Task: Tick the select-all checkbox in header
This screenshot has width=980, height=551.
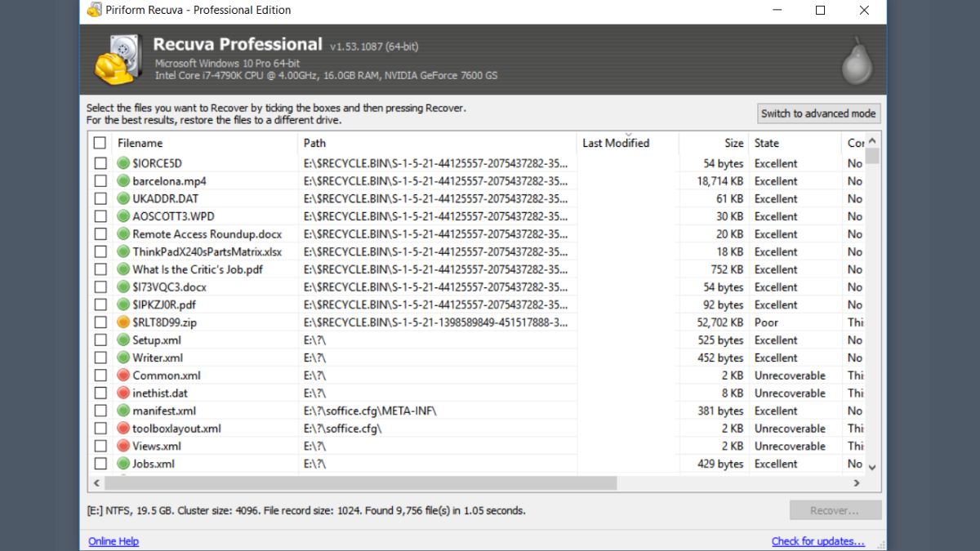Action: [x=100, y=143]
